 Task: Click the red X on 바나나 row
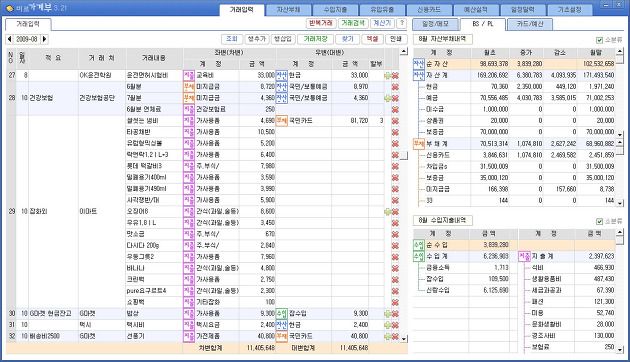tap(395, 268)
